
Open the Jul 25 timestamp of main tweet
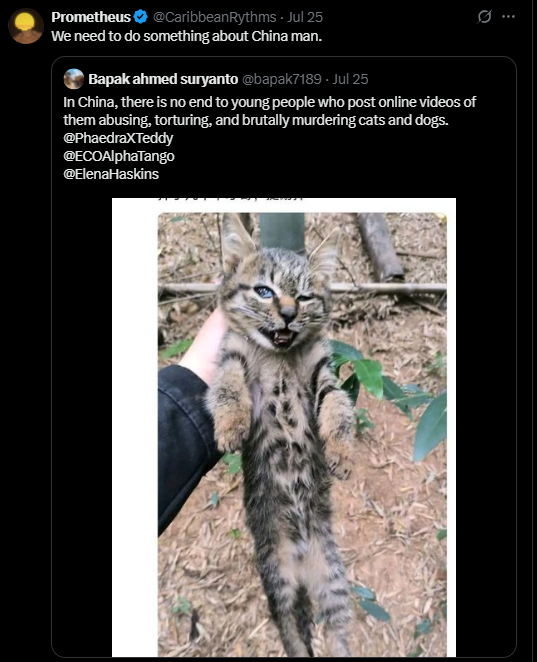[x=305, y=17]
